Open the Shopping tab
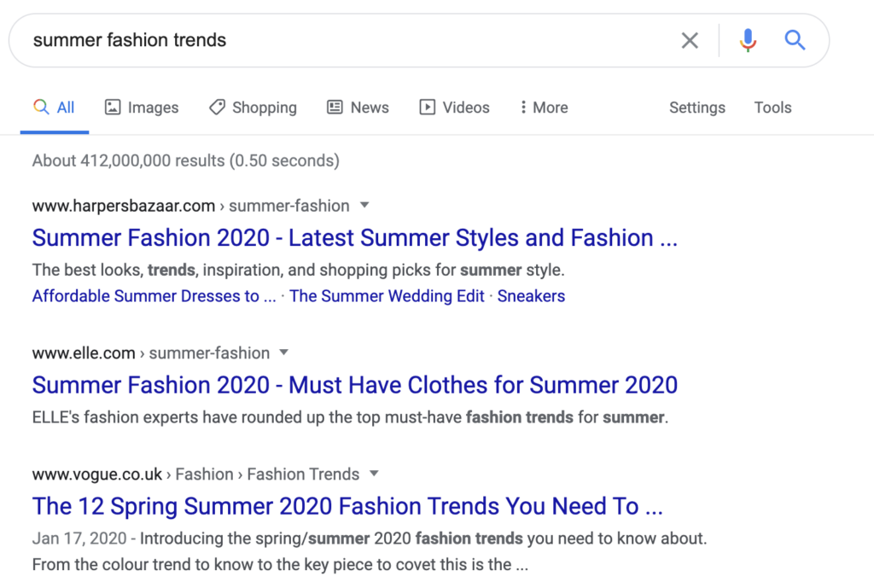The image size is (874, 588). click(x=253, y=108)
